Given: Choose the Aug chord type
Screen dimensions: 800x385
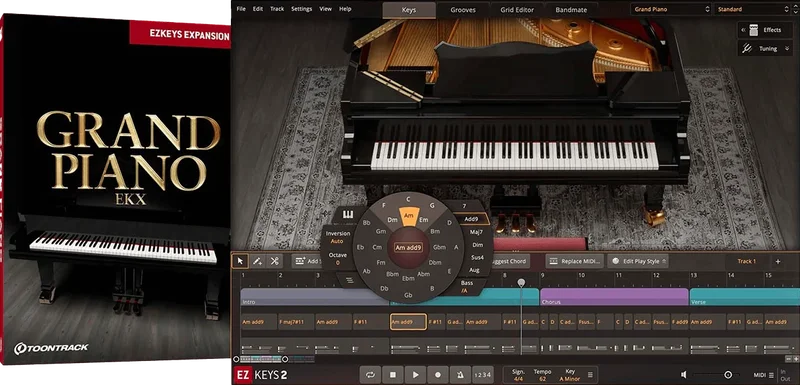Looking at the screenshot, I should pos(474,270).
